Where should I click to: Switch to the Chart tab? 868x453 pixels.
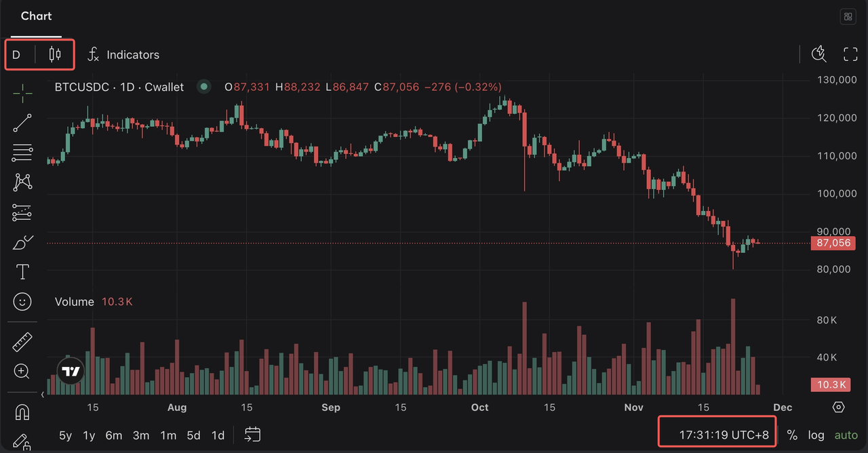point(36,16)
